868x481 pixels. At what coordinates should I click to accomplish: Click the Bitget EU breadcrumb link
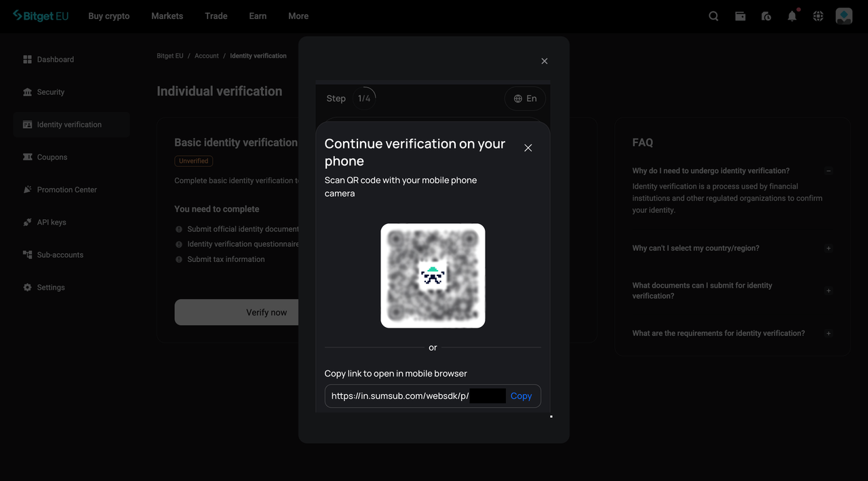point(170,56)
